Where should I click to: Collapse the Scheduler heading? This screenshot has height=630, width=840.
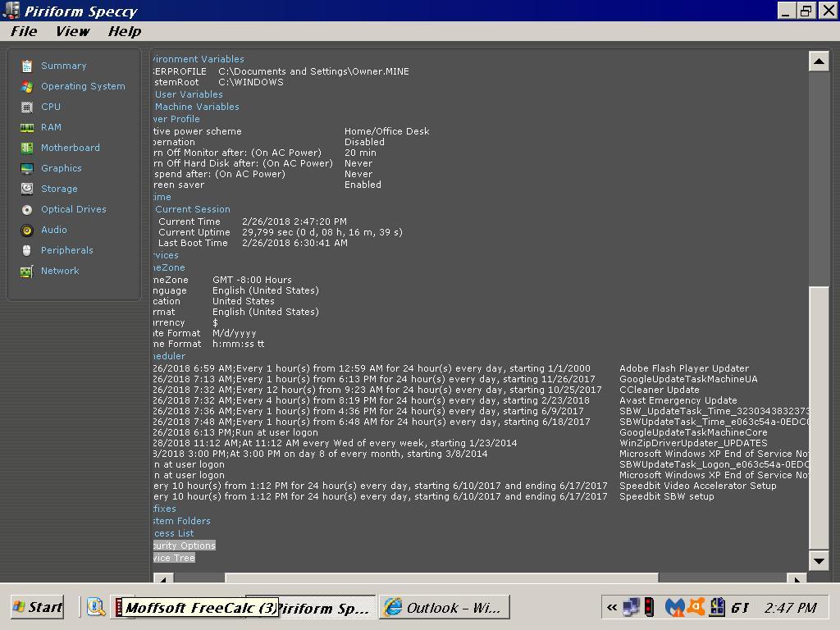point(169,356)
